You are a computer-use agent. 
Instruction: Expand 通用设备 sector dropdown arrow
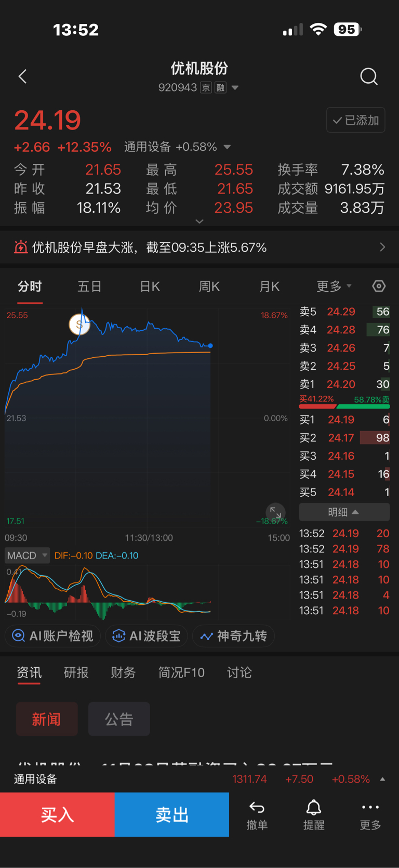coord(227,147)
